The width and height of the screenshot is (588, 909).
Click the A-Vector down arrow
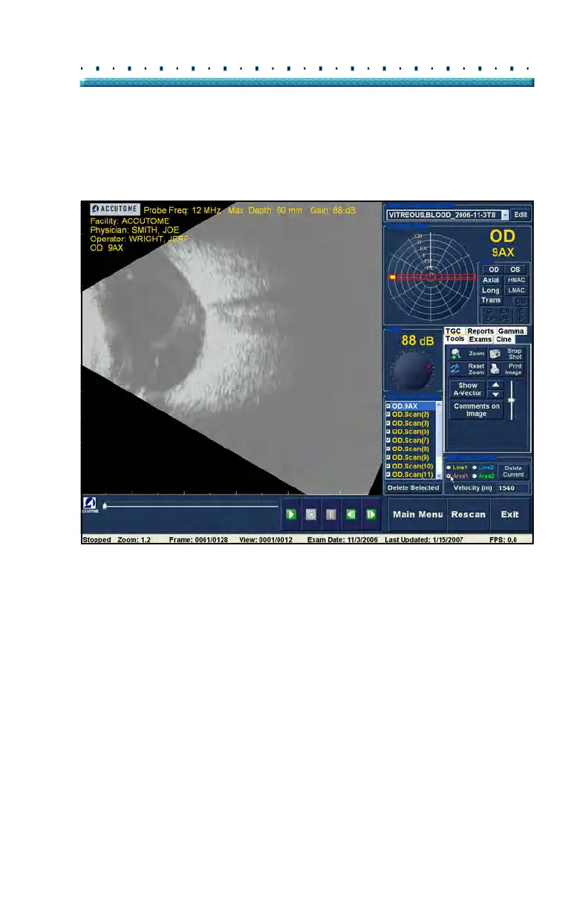click(x=494, y=394)
